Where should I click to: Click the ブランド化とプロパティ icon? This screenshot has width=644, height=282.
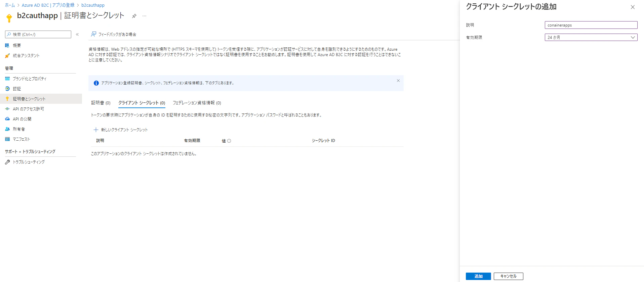pos(7,79)
